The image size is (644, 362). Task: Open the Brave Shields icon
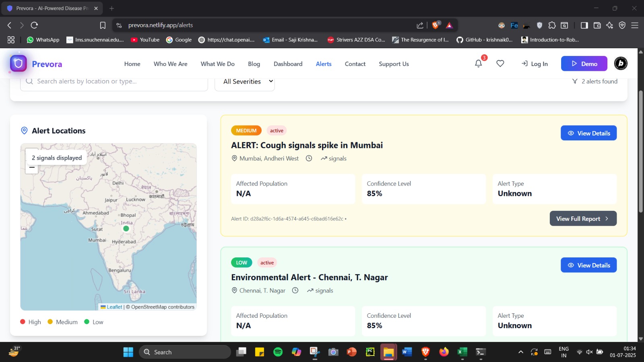point(436,25)
